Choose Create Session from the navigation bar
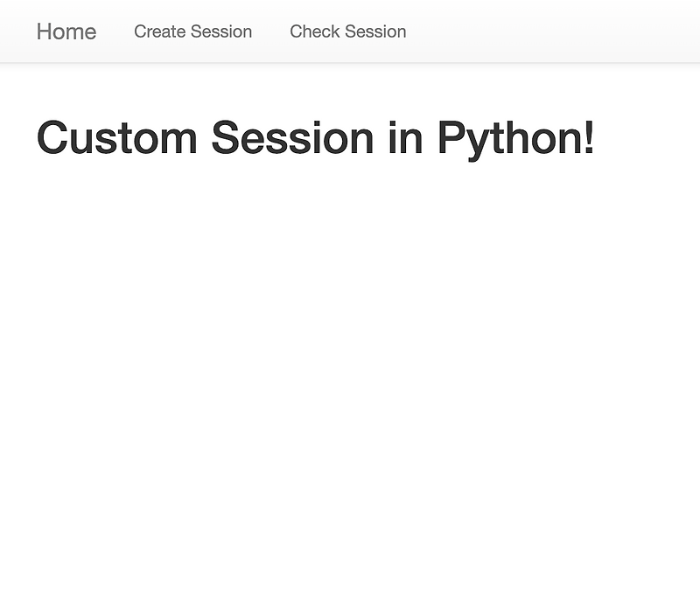This screenshot has width=700, height=599. (192, 31)
